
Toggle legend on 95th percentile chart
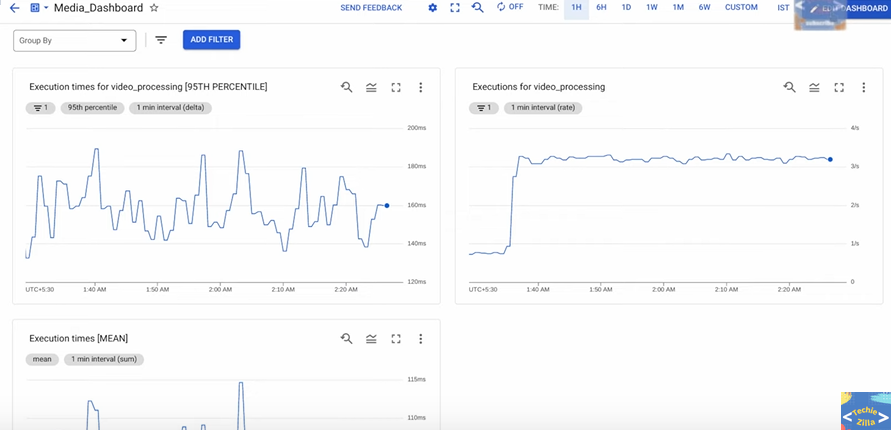tap(371, 87)
